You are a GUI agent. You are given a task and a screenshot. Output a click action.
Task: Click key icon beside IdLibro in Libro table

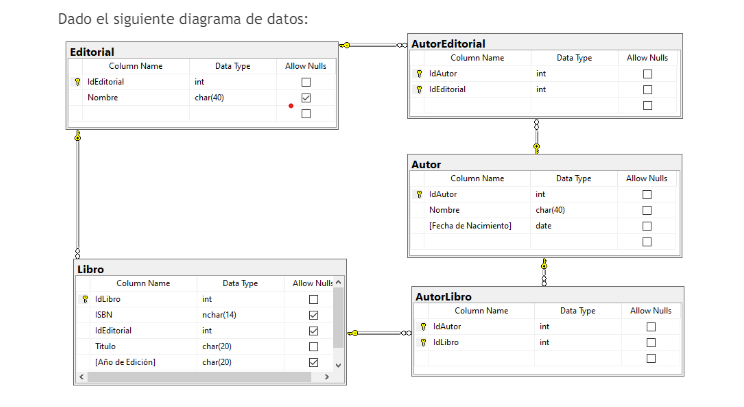(85, 299)
